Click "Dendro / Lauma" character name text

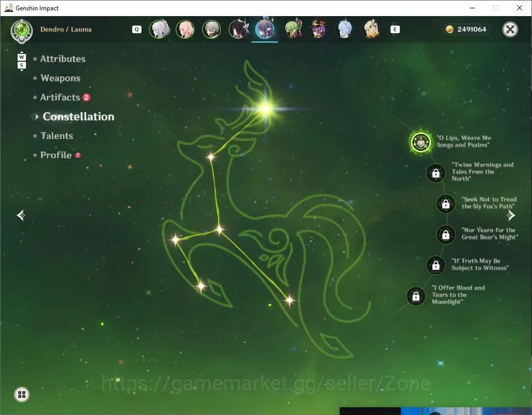[66, 30]
